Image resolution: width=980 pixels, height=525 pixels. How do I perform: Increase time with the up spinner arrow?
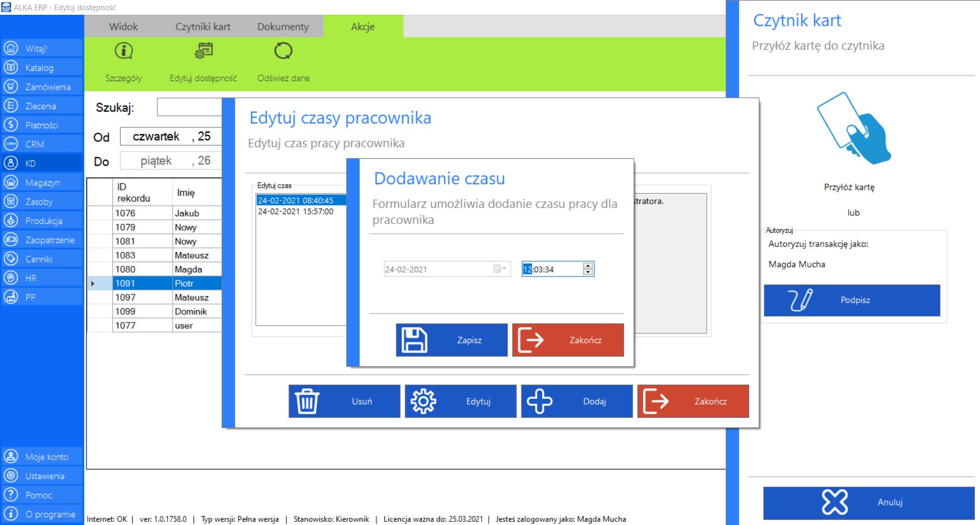(588, 266)
